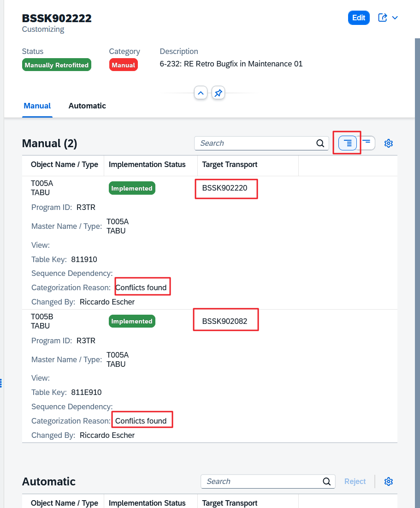Expand the share options dropdown arrow
The width and height of the screenshot is (420, 508).
395,18
